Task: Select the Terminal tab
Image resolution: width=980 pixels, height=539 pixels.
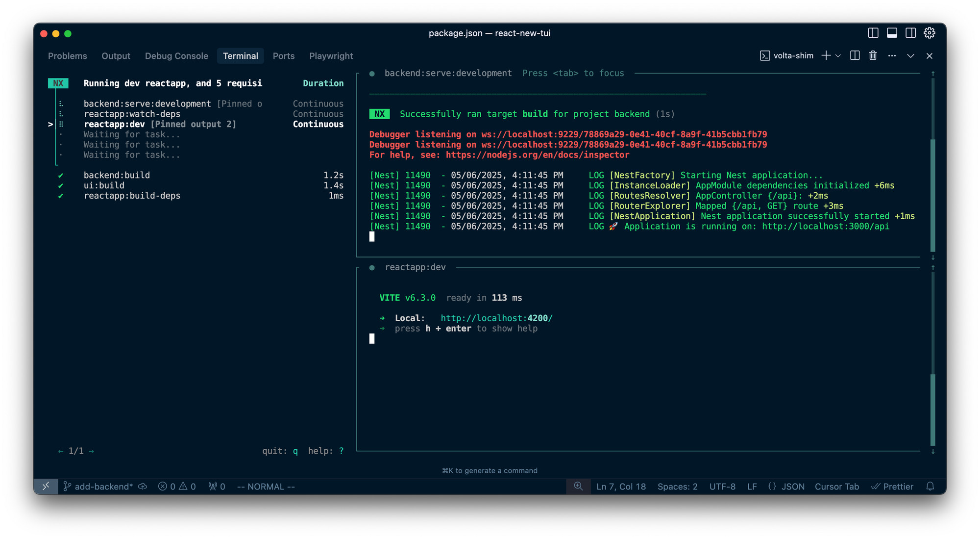Action: [x=241, y=56]
